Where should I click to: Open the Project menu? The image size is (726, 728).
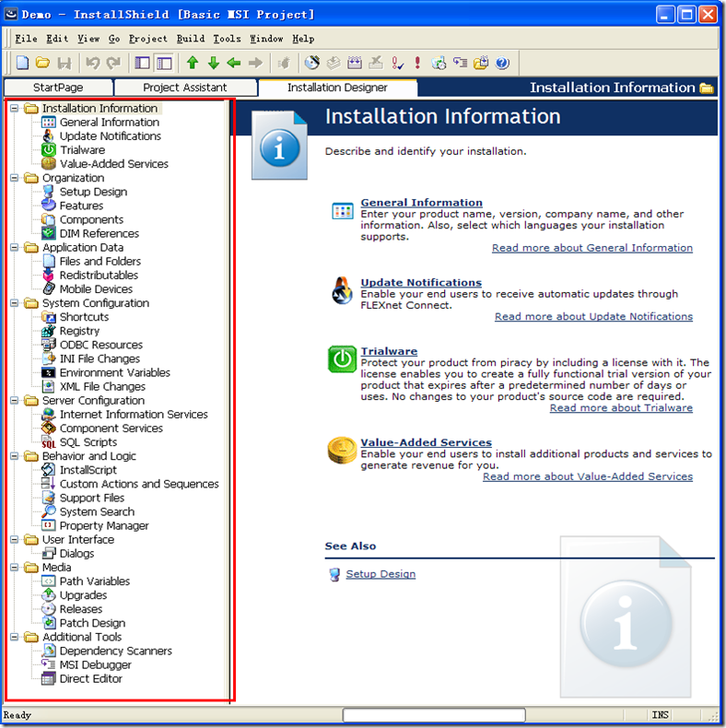pyautogui.click(x=148, y=39)
